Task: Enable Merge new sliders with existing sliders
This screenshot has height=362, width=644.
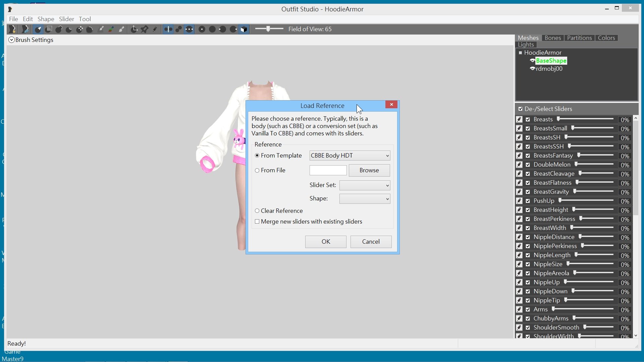Action: coord(257,222)
